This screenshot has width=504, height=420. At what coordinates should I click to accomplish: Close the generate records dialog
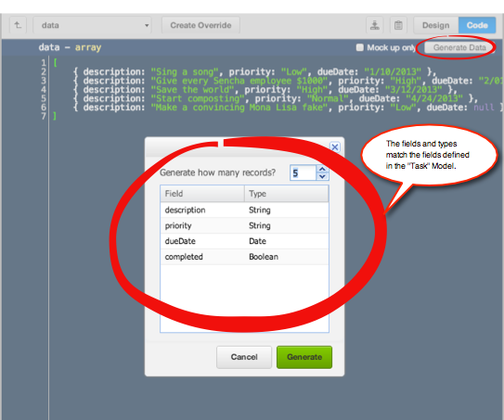click(335, 147)
